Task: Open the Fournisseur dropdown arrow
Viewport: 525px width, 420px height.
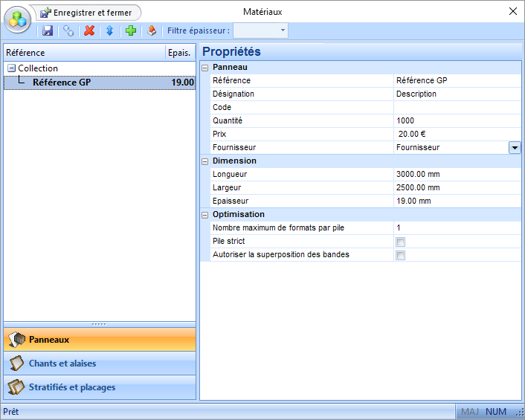Action: [515, 147]
